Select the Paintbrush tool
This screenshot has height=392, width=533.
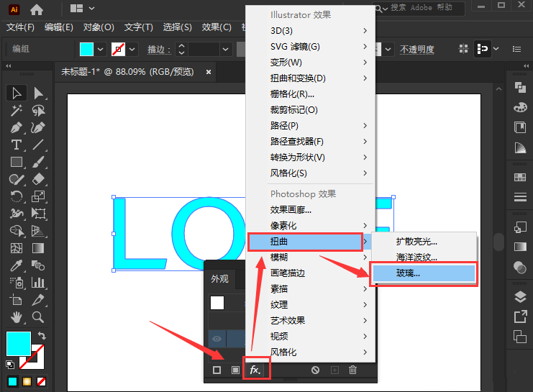(38, 162)
